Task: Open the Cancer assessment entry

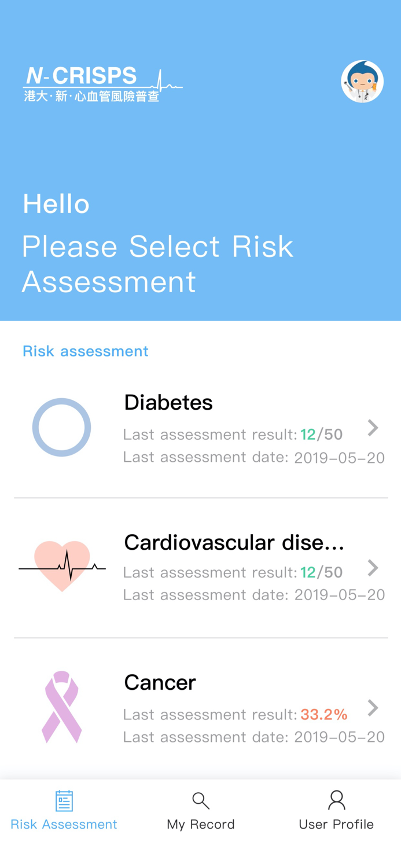Action: coord(201,707)
